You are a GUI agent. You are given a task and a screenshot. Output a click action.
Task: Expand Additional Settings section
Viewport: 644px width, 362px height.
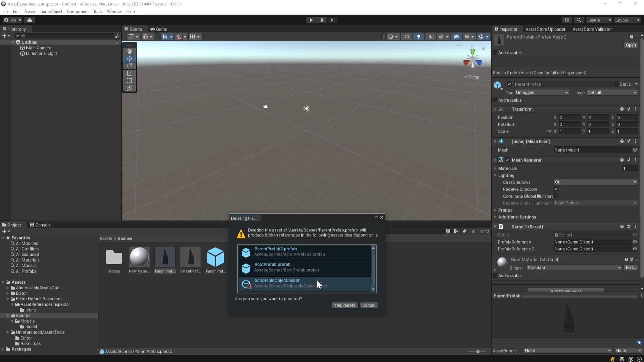pos(495,217)
